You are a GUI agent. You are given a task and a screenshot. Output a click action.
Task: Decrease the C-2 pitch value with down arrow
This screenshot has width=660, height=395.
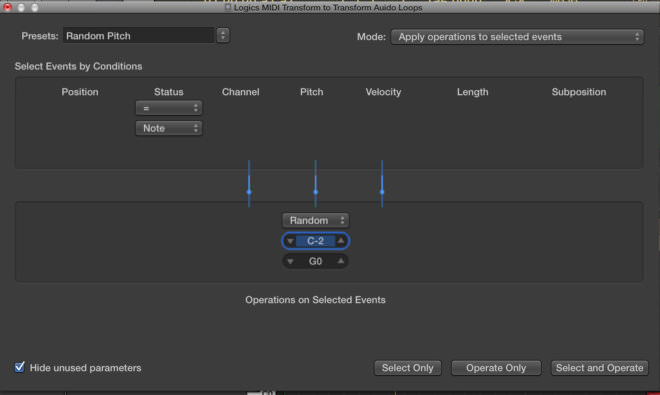coord(290,241)
